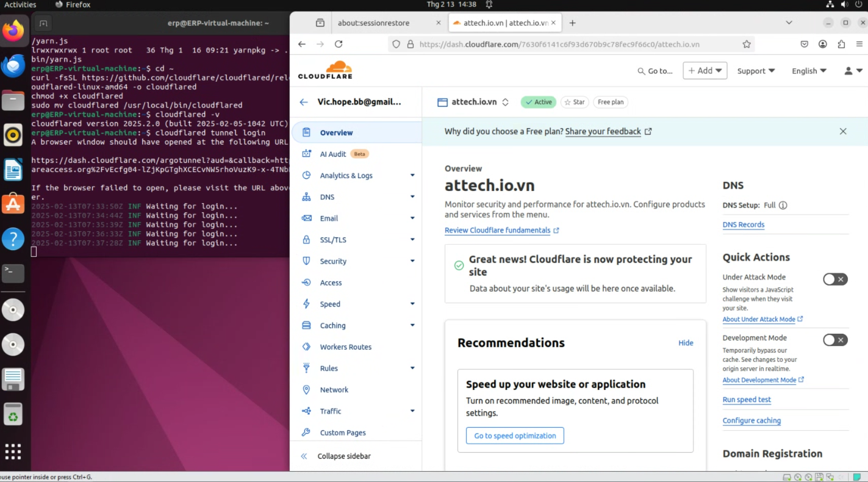Open the Support menu
The width and height of the screenshot is (868, 482).
755,71
